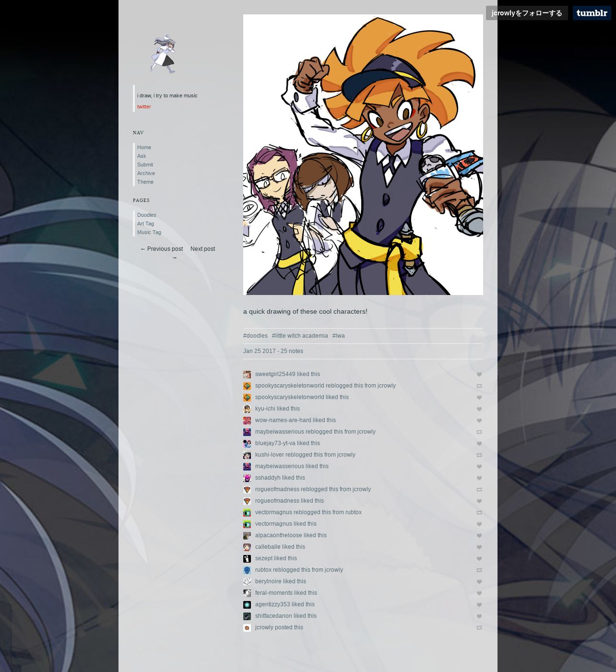Click reblog icon on vectormagnus reblogged row
The width and height of the screenshot is (616, 672).
tap(479, 513)
